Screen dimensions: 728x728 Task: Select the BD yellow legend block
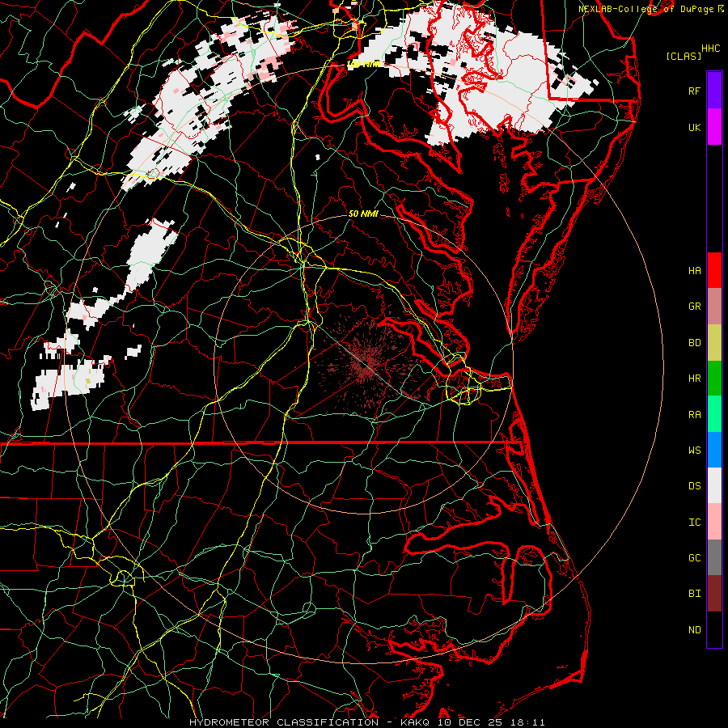coord(714,343)
